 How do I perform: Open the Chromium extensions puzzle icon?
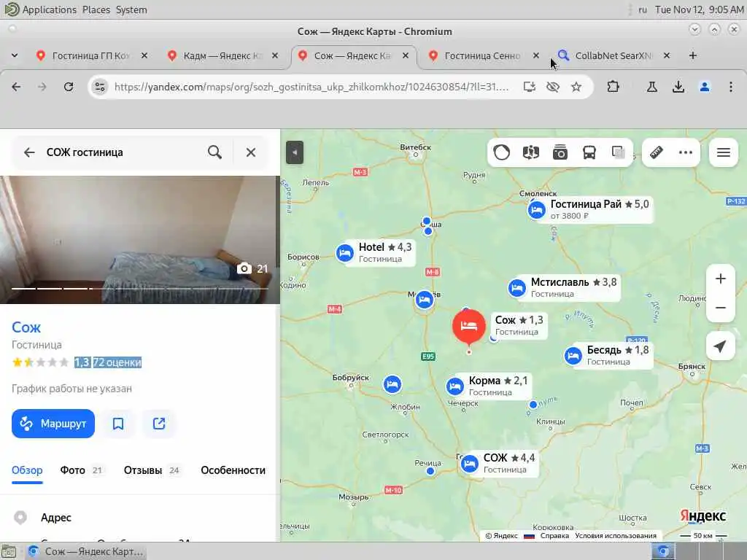[613, 87]
